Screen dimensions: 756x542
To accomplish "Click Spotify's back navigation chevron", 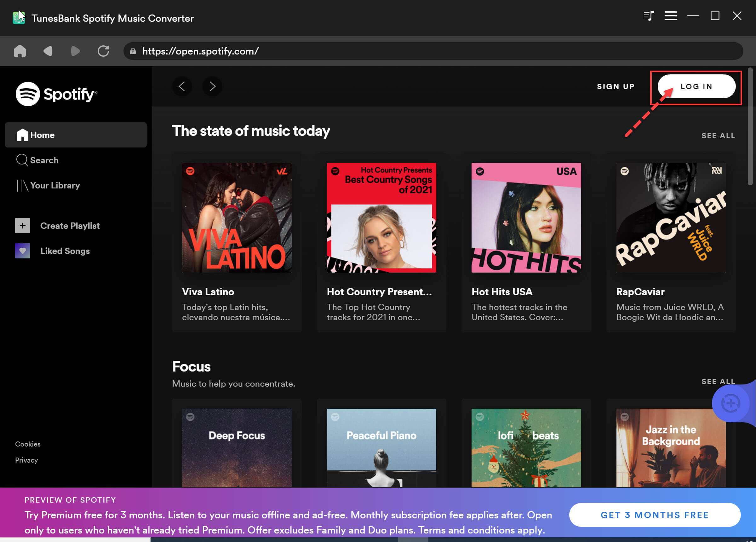I will (x=182, y=86).
